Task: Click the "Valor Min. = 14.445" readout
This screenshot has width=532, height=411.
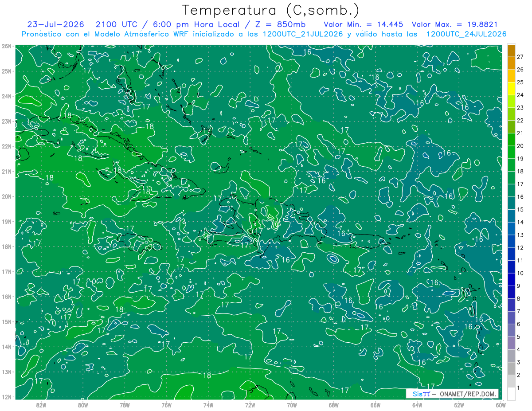Action: tap(364, 24)
